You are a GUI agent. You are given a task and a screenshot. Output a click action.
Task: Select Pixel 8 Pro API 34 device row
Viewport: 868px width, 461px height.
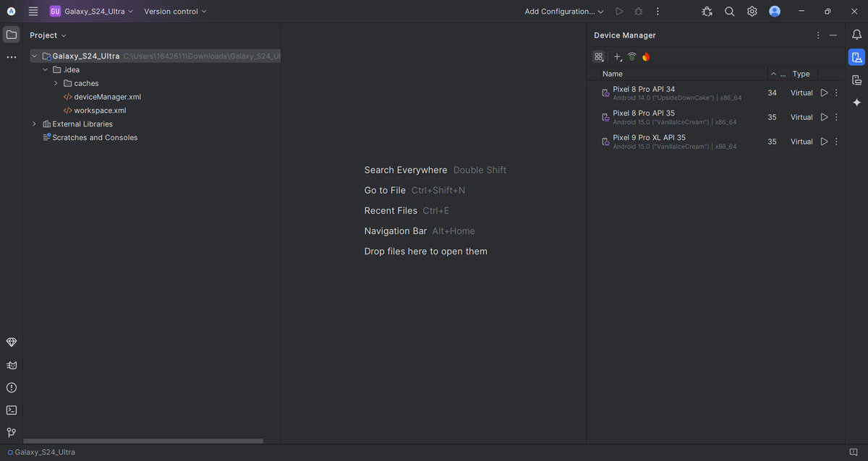click(716, 92)
